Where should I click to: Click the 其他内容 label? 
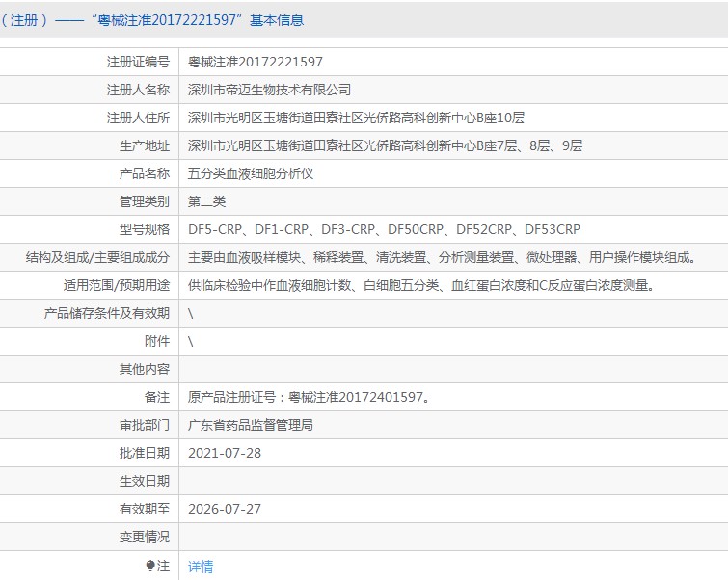(x=145, y=369)
